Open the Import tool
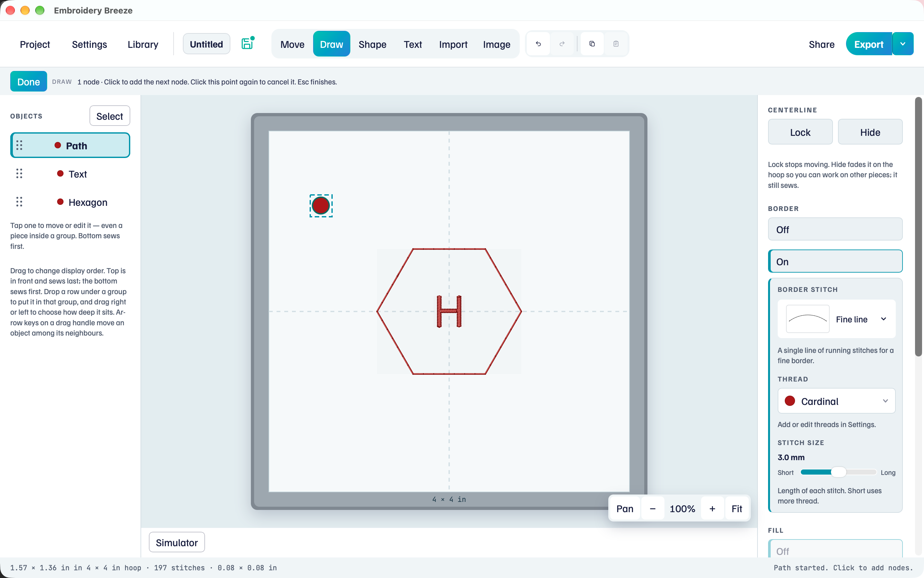Image resolution: width=924 pixels, height=578 pixels. tap(453, 44)
